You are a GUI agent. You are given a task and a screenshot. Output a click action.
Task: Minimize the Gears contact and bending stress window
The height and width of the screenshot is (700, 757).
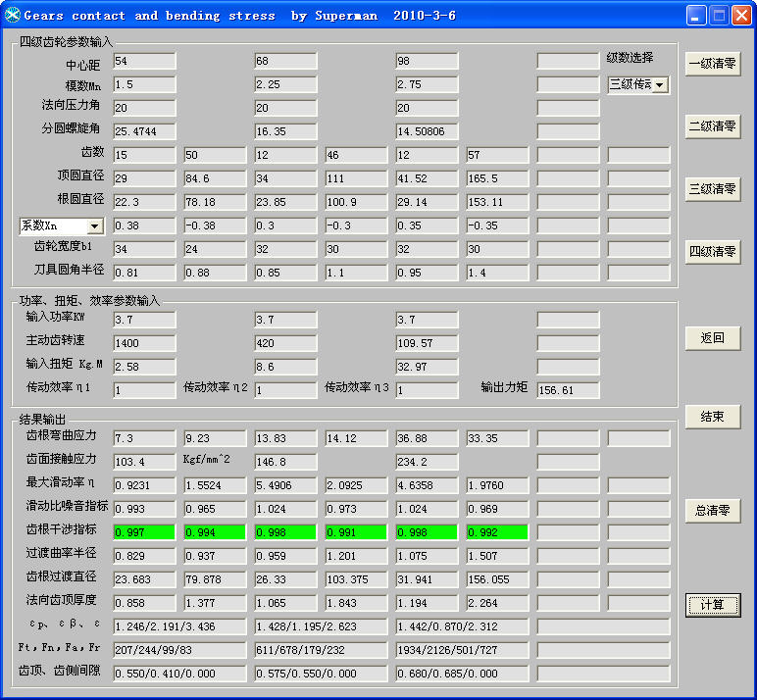click(696, 15)
